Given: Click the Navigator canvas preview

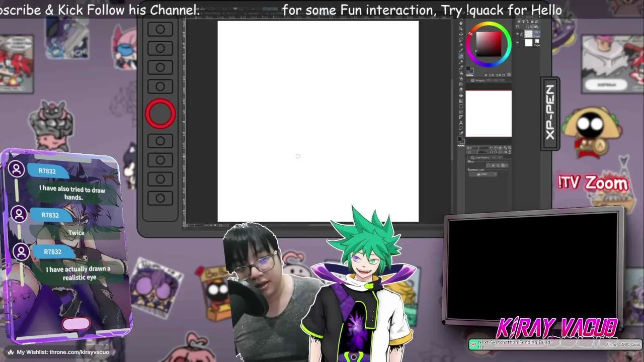Looking at the screenshot, I should point(489,114).
